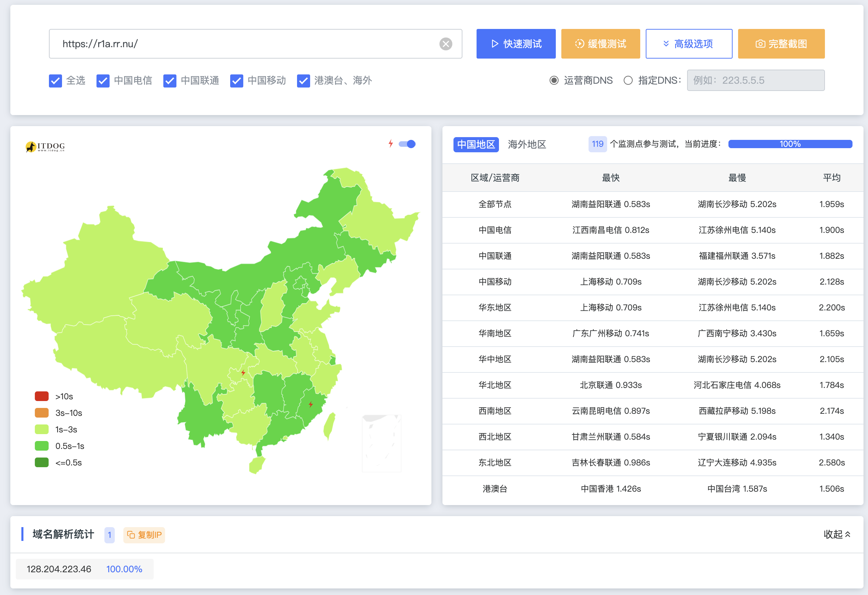Click the 域名解析统计 count badge 1

coord(110,535)
